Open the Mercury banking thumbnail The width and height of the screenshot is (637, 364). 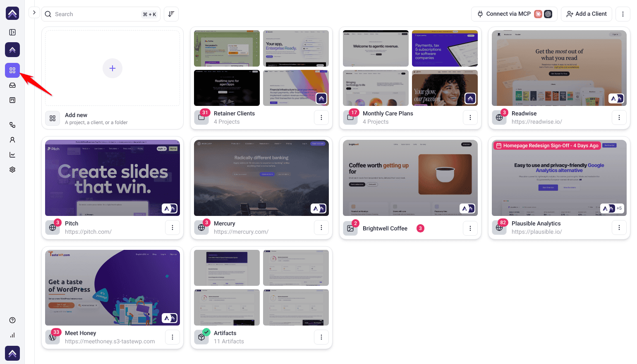pos(261,178)
